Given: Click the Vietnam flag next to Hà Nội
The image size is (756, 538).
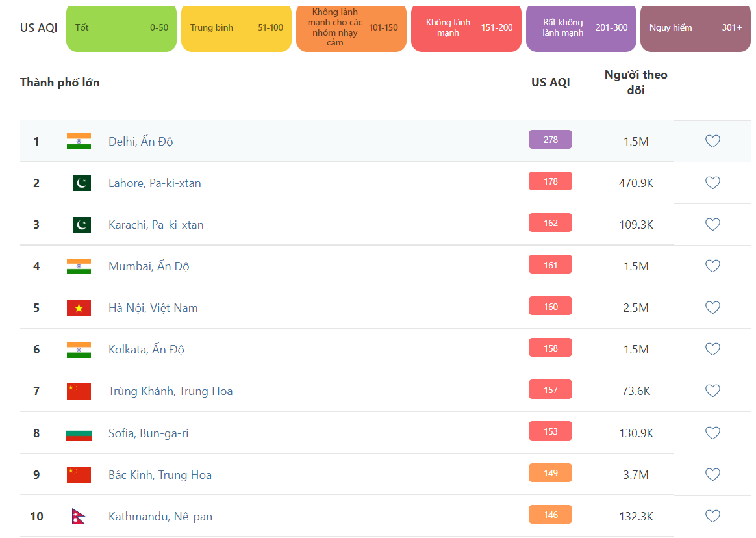Looking at the screenshot, I should pos(79,308).
